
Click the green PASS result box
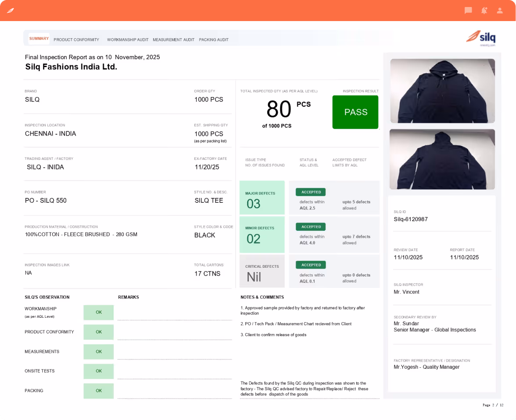(x=355, y=112)
